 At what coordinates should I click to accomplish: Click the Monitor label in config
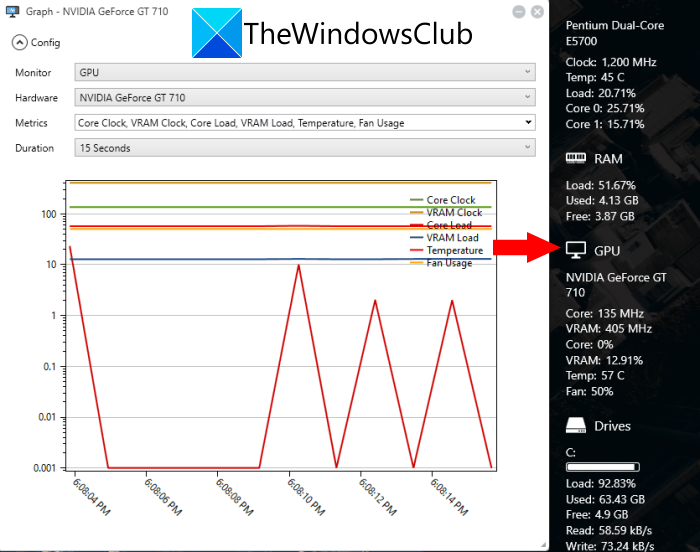tap(33, 72)
